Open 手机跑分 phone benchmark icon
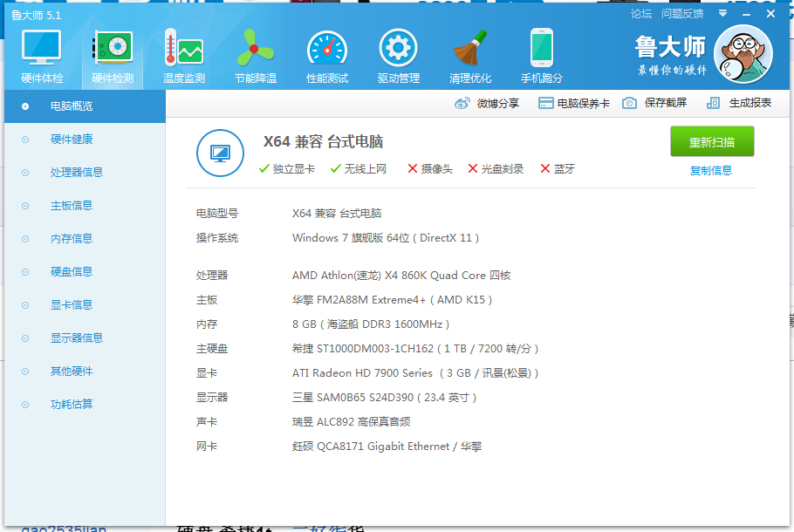Screen dimensions: 794x532 [541, 48]
